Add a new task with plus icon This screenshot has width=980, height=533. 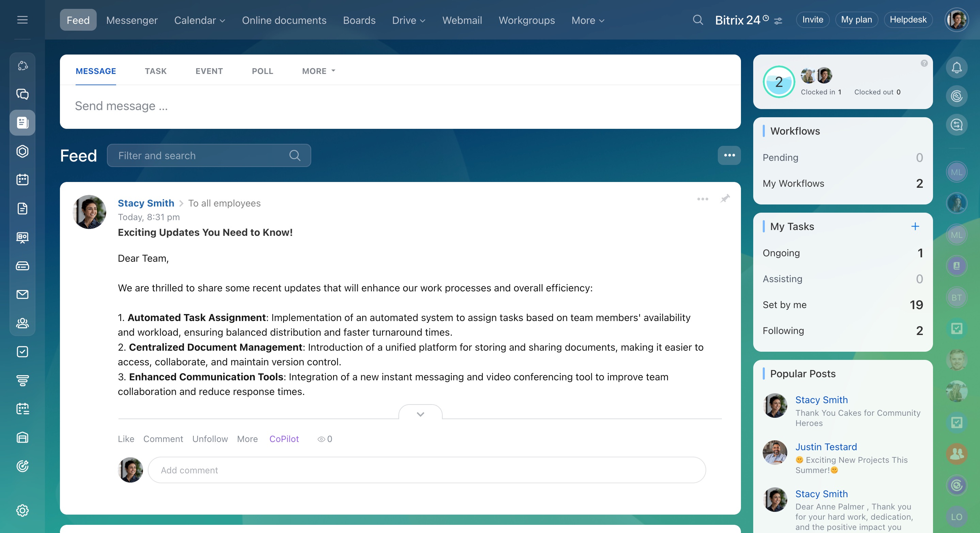tap(915, 227)
